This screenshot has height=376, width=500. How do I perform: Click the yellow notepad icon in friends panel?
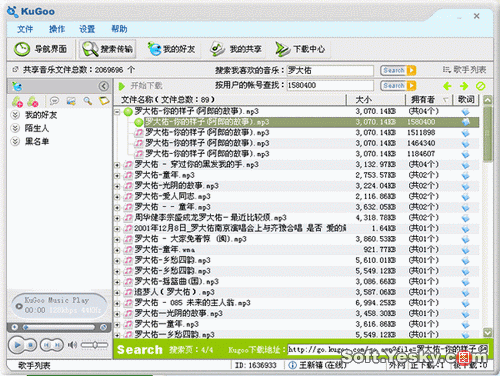pyautogui.click(x=104, y=101)
